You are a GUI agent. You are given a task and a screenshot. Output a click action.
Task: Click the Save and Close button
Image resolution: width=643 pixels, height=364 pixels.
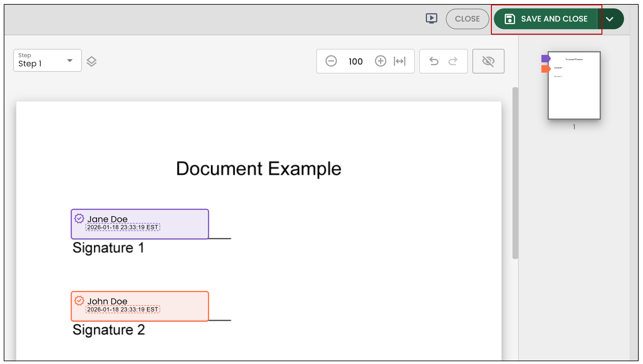coord(546,19)
